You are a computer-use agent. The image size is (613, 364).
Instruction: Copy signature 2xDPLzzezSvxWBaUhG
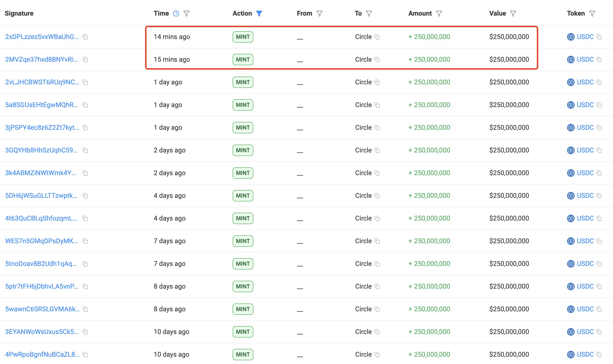tap(85, 37)
